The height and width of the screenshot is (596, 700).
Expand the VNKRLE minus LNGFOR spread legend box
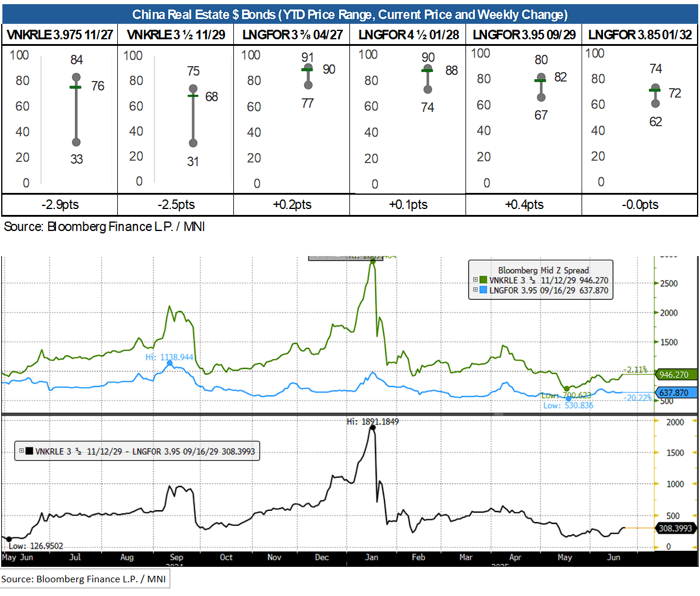coord(21,451)
